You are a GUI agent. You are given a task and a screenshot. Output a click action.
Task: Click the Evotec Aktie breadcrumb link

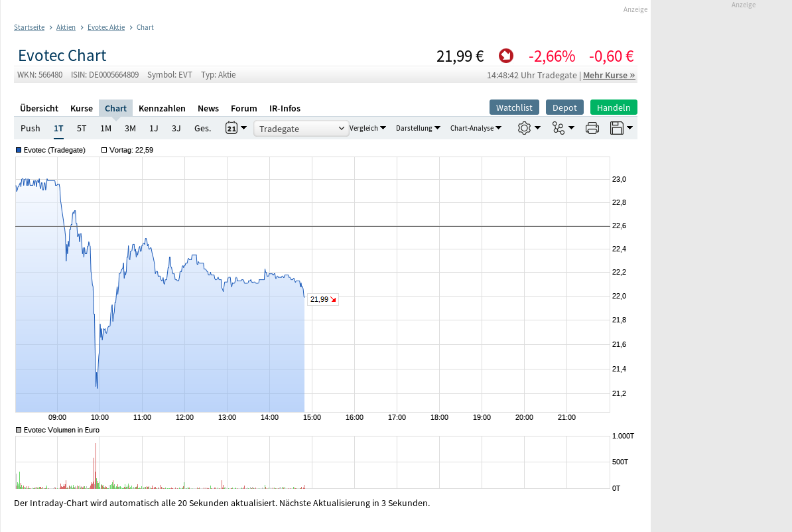click(x=106, y=27)
